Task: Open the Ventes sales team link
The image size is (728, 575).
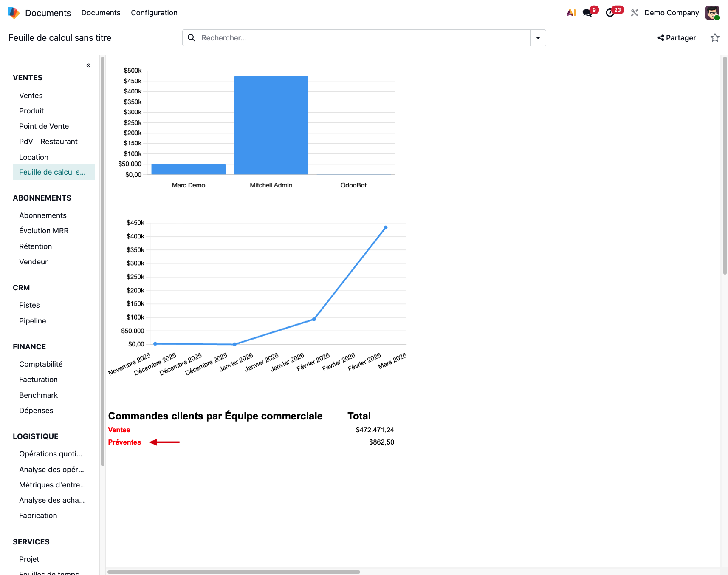Action: (119, 430)
